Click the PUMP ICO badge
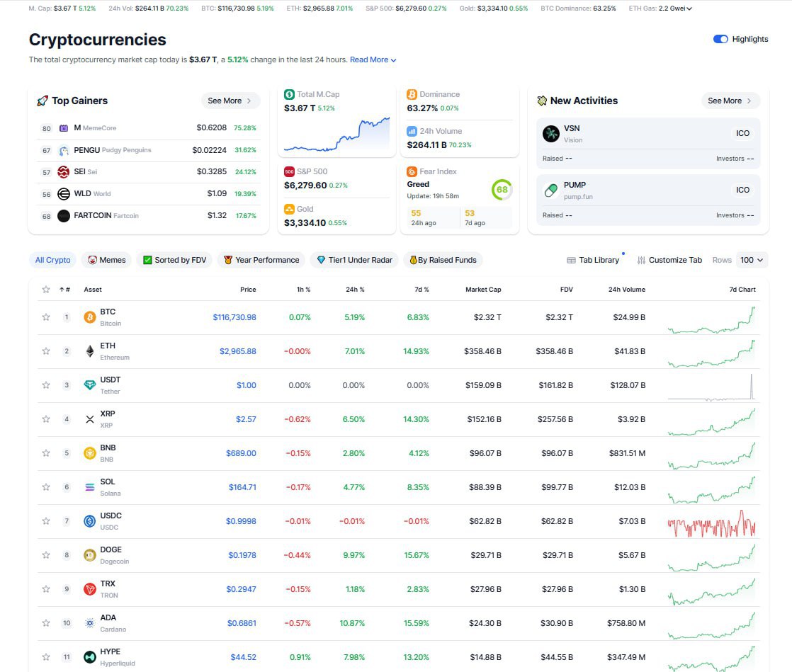792x672 pixels. point(742,190)
